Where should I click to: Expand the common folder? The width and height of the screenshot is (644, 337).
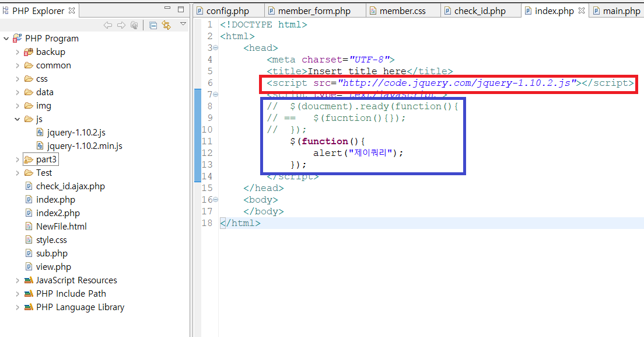pyautogui.click(x=17, y=66)
